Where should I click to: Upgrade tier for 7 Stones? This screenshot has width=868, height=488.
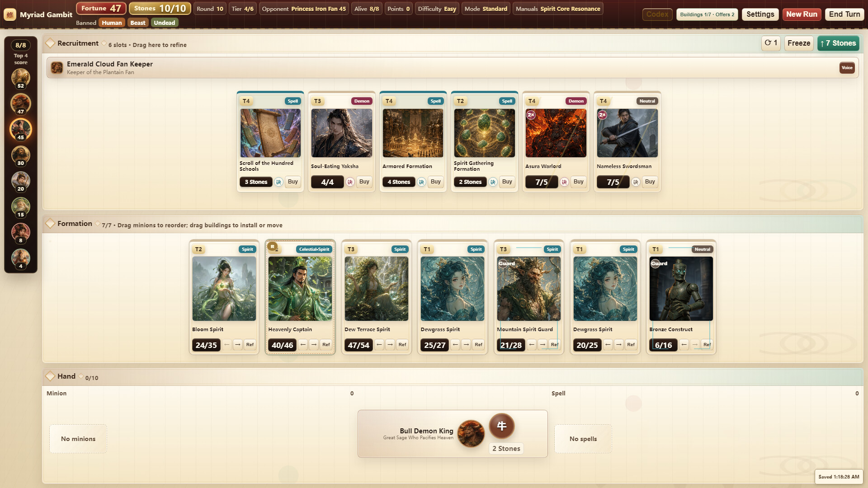pyautogui.click(x=838, y=43)
